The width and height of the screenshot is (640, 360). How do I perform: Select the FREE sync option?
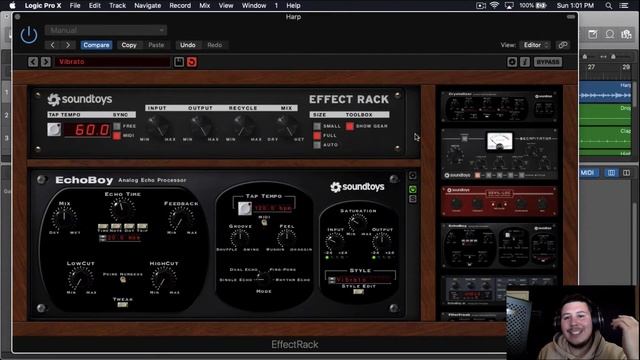tap(117, 126)
